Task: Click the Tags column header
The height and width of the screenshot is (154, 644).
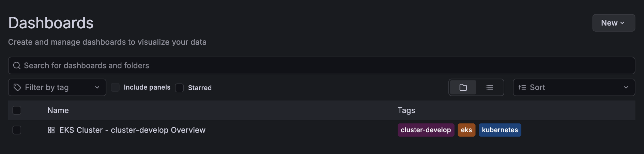Action: tap(406, 110)
